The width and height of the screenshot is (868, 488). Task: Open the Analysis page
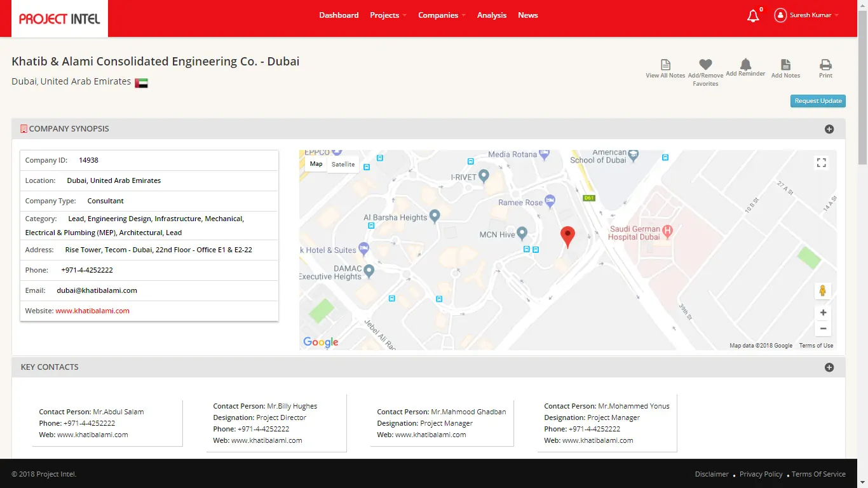[x=492, y=15]
